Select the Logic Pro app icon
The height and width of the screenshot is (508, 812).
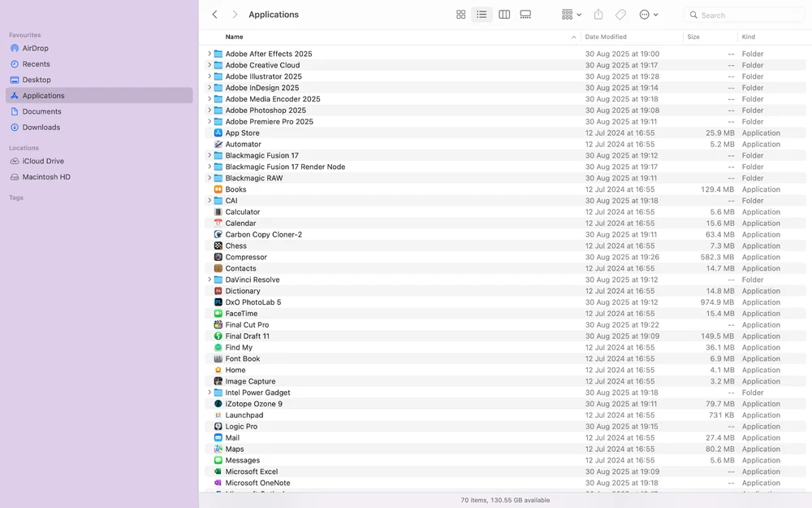pyautogui.click(x=218, y=427)
